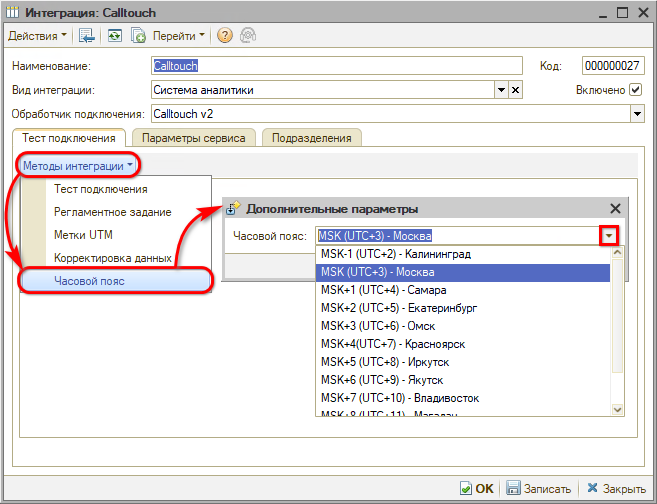This screenshot has height=504, width=657.
Task: Open Методы интеграции dropdown menu
Action: [x=78, y=166]
